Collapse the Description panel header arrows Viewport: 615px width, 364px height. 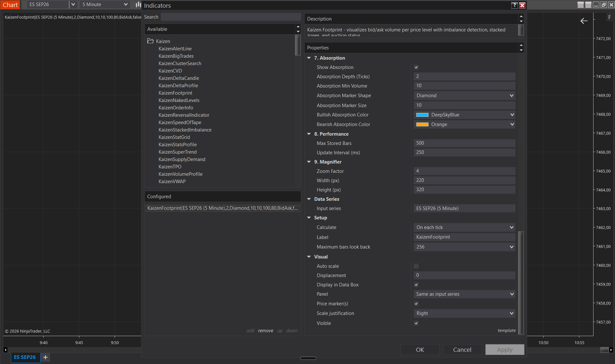coord(521,19)
